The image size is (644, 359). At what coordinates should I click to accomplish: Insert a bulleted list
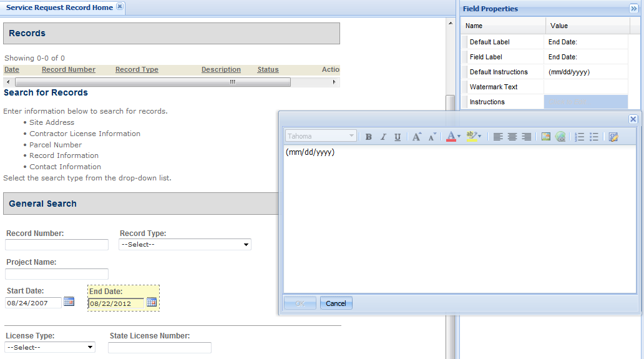(593, 137)
